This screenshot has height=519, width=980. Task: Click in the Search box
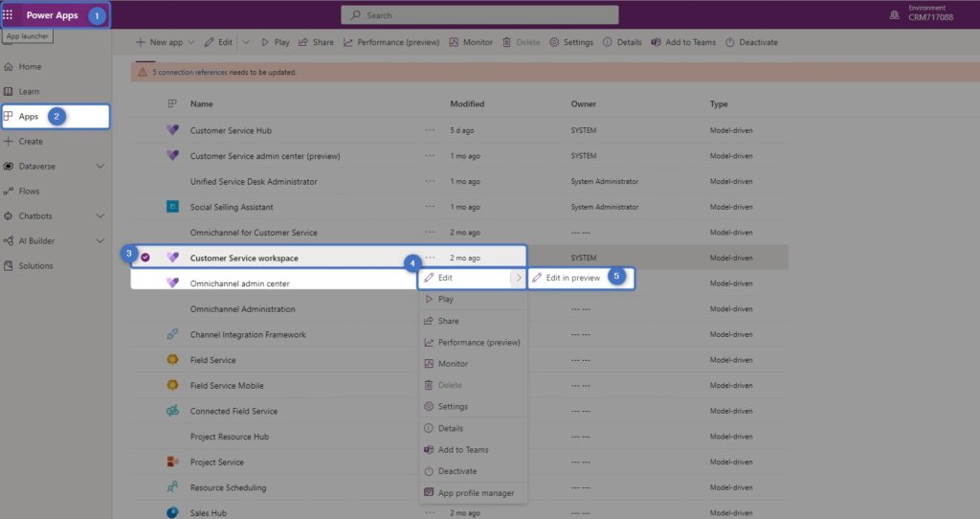pos(479,15)
